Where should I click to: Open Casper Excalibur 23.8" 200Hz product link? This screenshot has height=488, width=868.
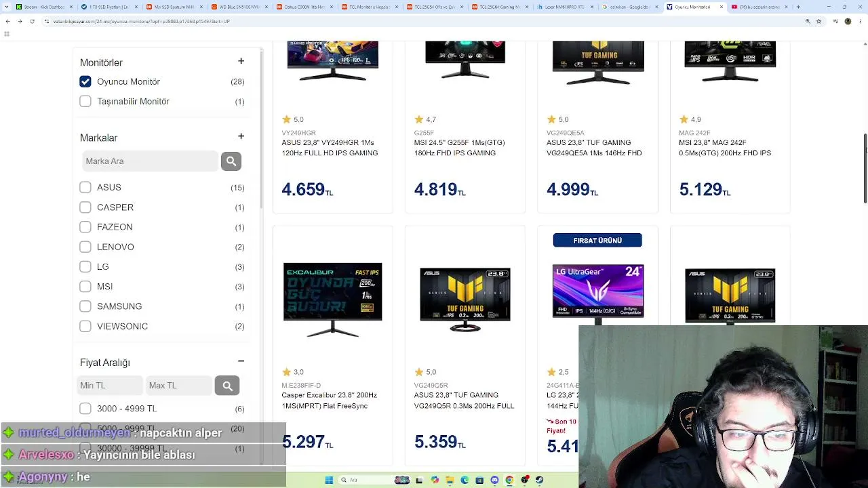pos(330,401)
